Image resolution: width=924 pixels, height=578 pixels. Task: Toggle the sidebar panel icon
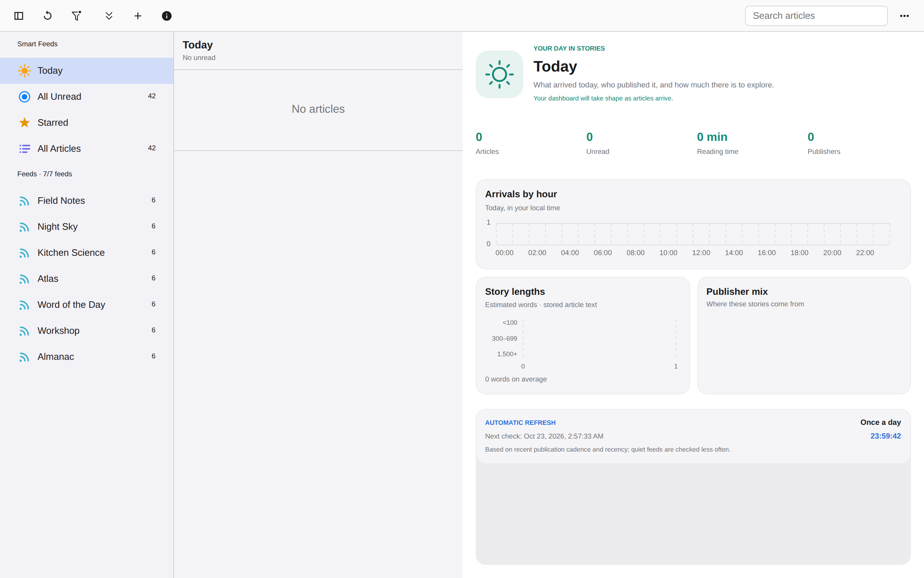(19, 16)
